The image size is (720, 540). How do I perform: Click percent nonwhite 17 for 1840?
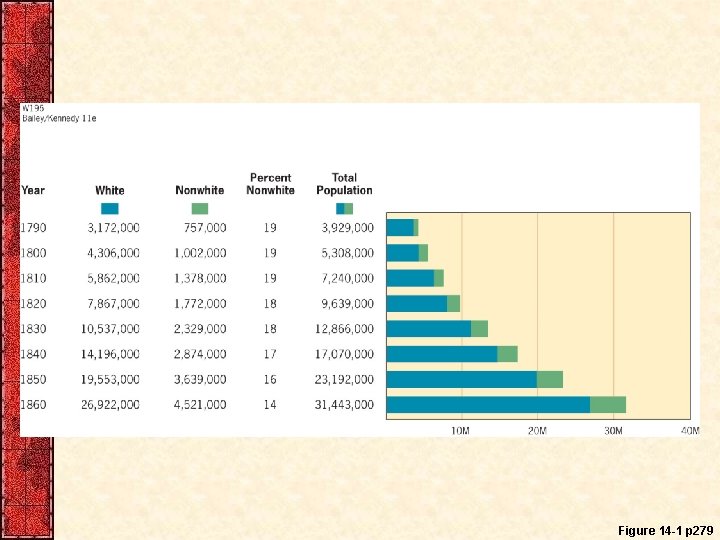[270, 354]
